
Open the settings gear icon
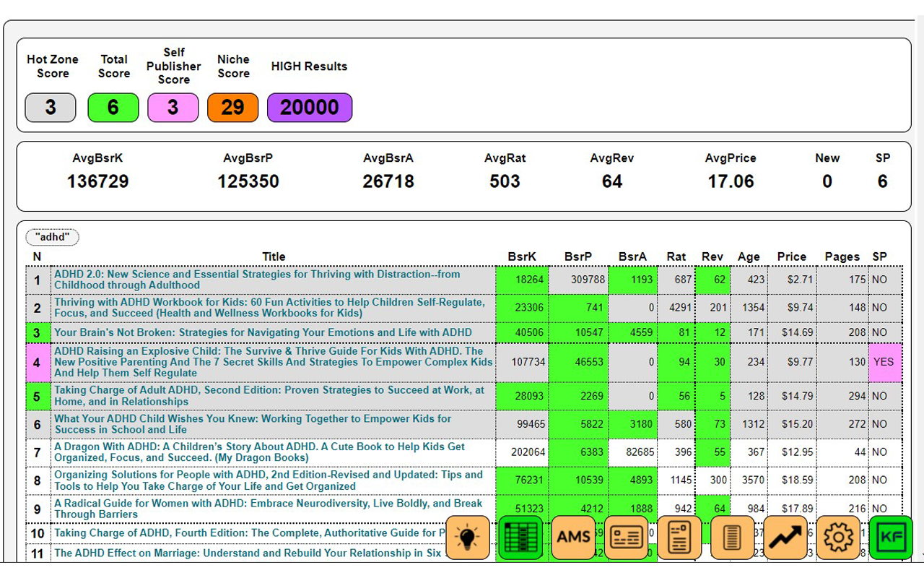click(838, 537)
